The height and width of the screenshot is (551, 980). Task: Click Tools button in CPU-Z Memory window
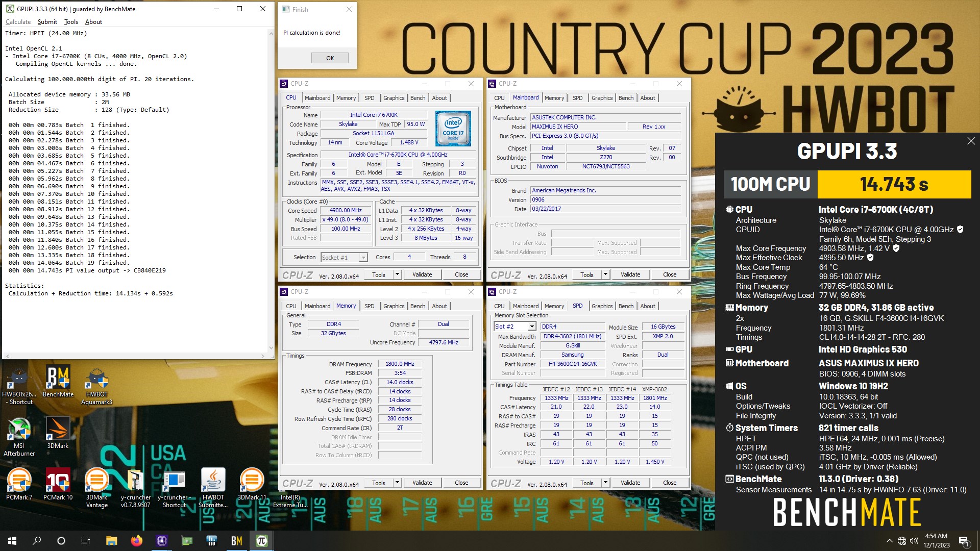378,483
